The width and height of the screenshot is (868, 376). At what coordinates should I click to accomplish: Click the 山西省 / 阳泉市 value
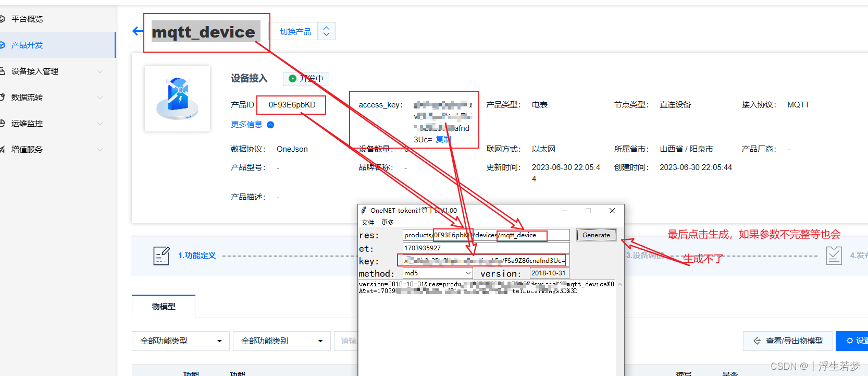click(686, 149)
